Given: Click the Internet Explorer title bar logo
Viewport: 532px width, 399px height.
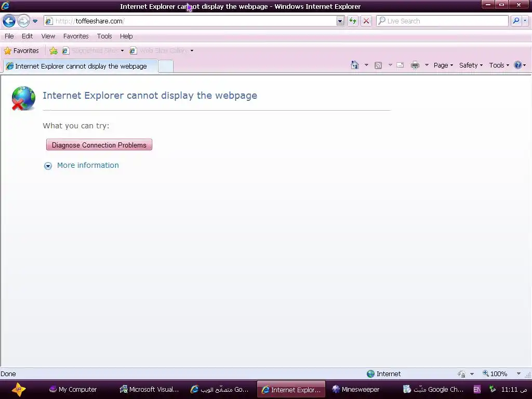Looking at the screenshot, I should [x=5, y=6].
